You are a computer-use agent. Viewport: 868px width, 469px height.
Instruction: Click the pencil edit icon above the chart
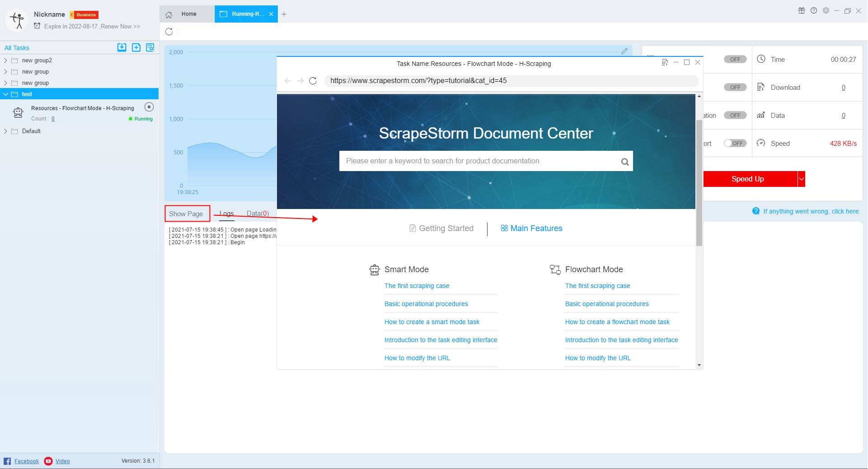point(624,51)
